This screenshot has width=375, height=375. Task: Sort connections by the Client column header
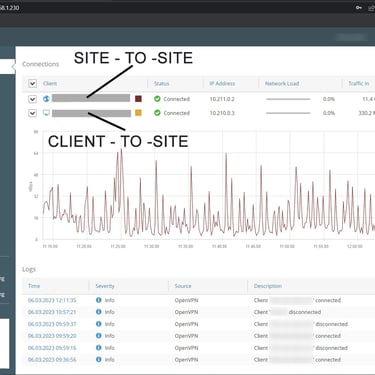(x=50, y=83)
